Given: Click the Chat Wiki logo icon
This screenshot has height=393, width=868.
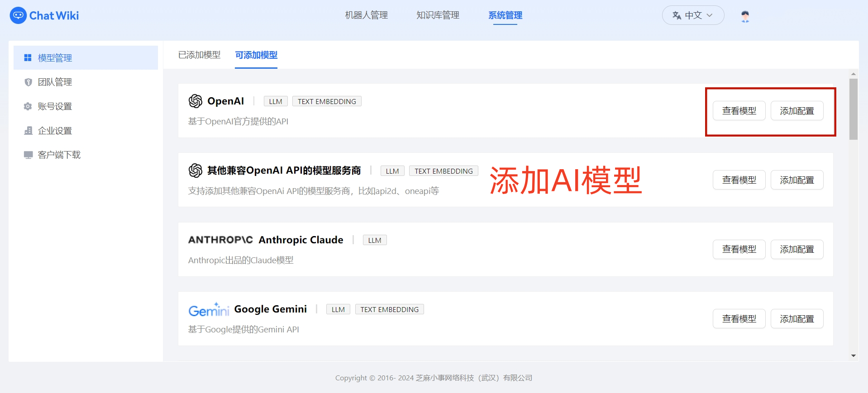Looking at the screenshot, I should (18, 15).
